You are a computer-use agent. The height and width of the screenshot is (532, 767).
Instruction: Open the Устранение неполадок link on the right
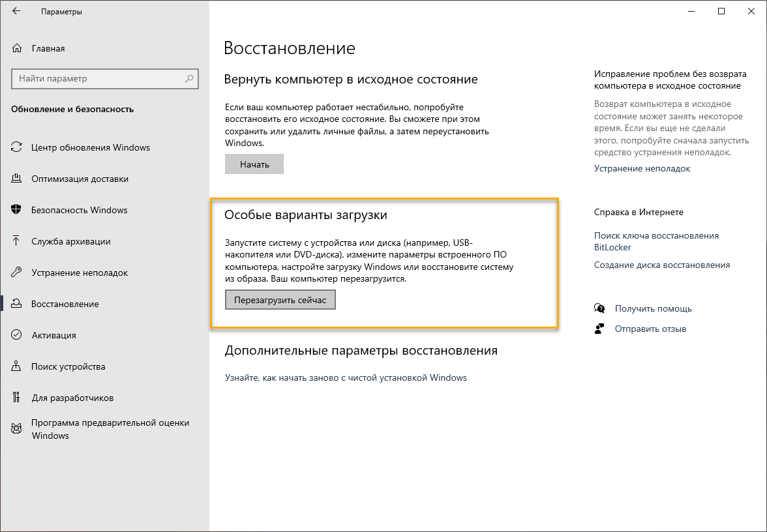click(x=642, y=168)
